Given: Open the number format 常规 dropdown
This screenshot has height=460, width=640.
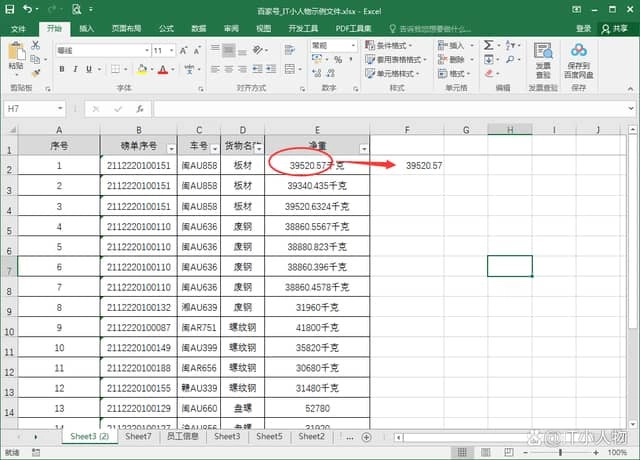Looking at the screenshot, I should [352, 46].
